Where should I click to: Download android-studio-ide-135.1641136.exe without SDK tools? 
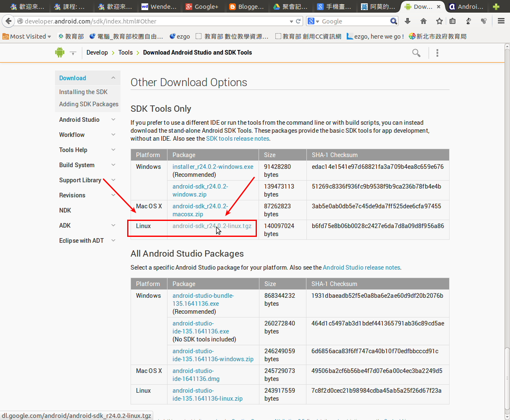click(201, 327)
